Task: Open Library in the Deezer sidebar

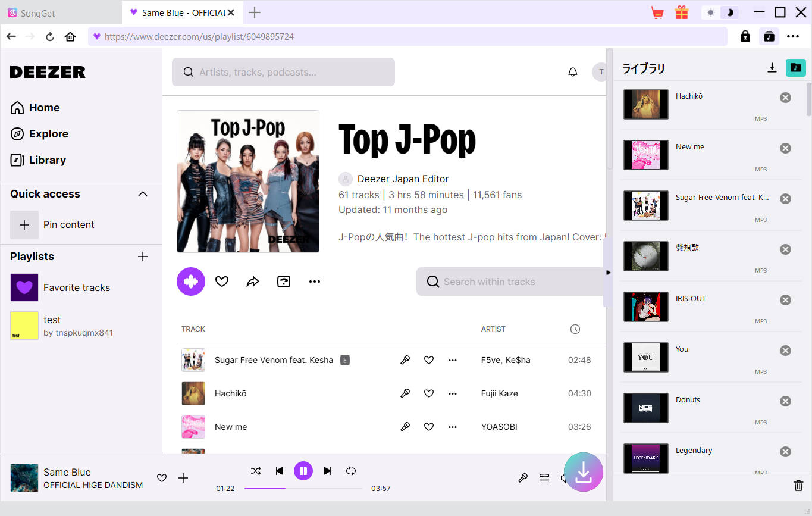Action: tap(38, 160)
